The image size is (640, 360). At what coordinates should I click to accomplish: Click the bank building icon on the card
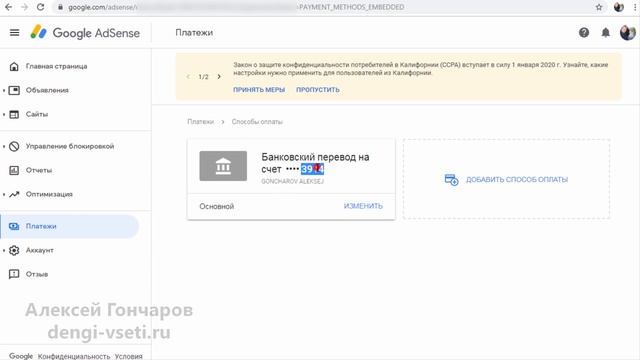223,166
